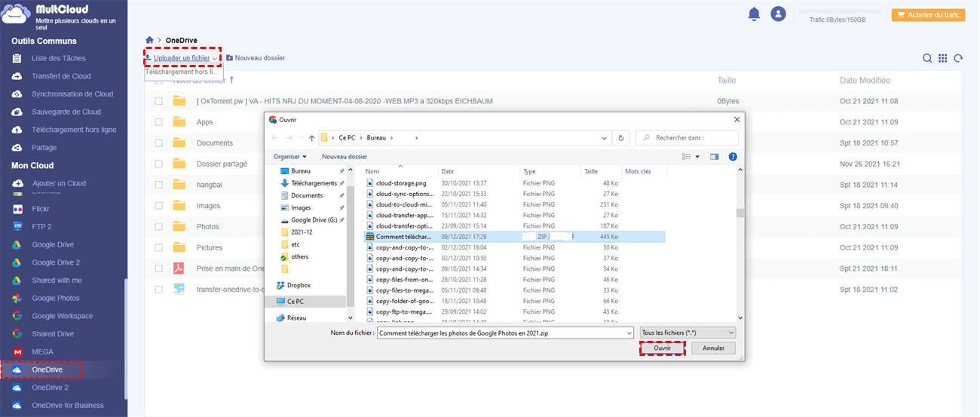Select MEGA in sidebar
Screen dimensions: 980x417
43,352
